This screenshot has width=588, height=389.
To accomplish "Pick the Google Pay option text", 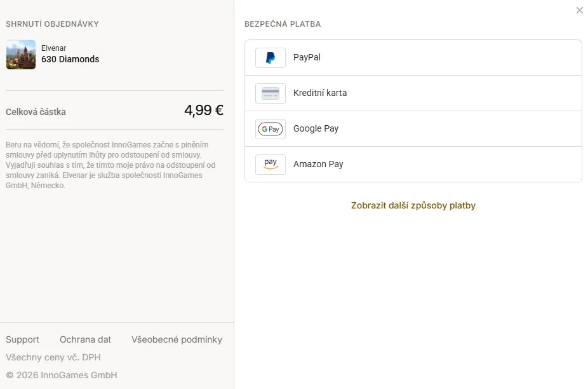I will point(316,129).
